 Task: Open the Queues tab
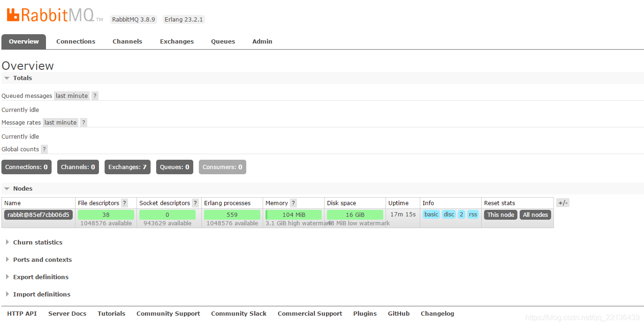tap(223, 41)
